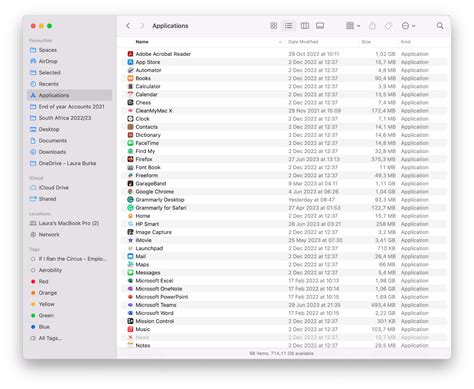Go back with the left chevron
Viewport: 474px width, 389px height.
click(128, 26)
